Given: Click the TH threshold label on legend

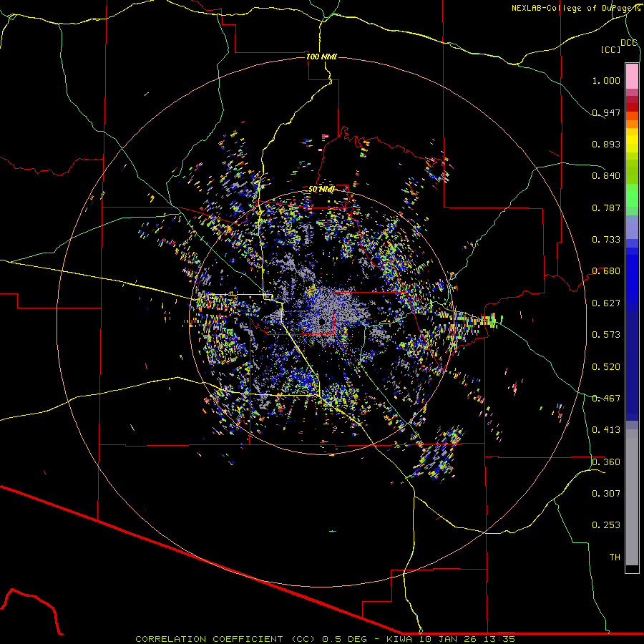Looking at the screenshot, I should tap(615, 557).
